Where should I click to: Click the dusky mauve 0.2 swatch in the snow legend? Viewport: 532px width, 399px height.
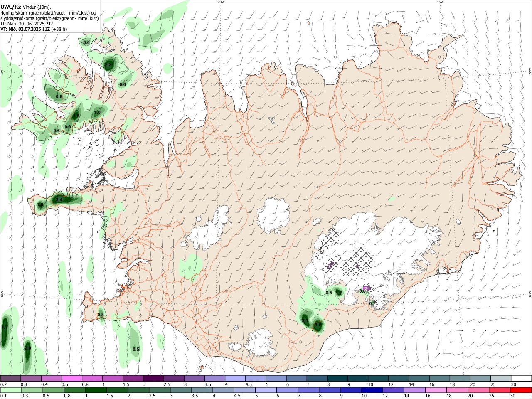pyautogui.click(x=10, y=379)
